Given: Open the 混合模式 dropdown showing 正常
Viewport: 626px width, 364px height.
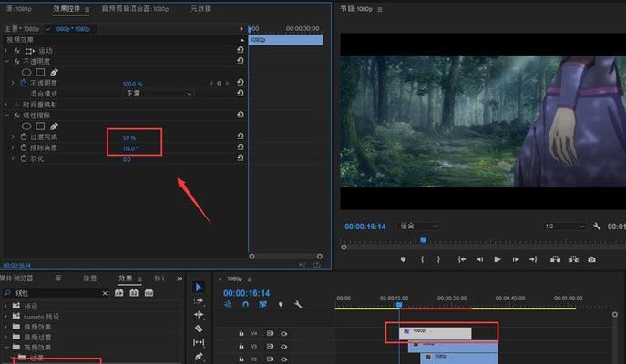Looking at the screenshot, I should (x=158, y=94).
